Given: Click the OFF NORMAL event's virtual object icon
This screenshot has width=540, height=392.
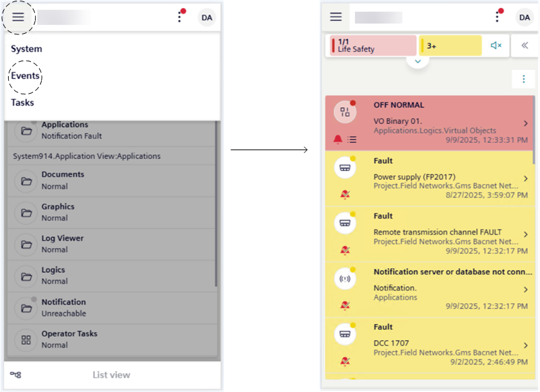Looking at the screenshot, I should (345, 112).
